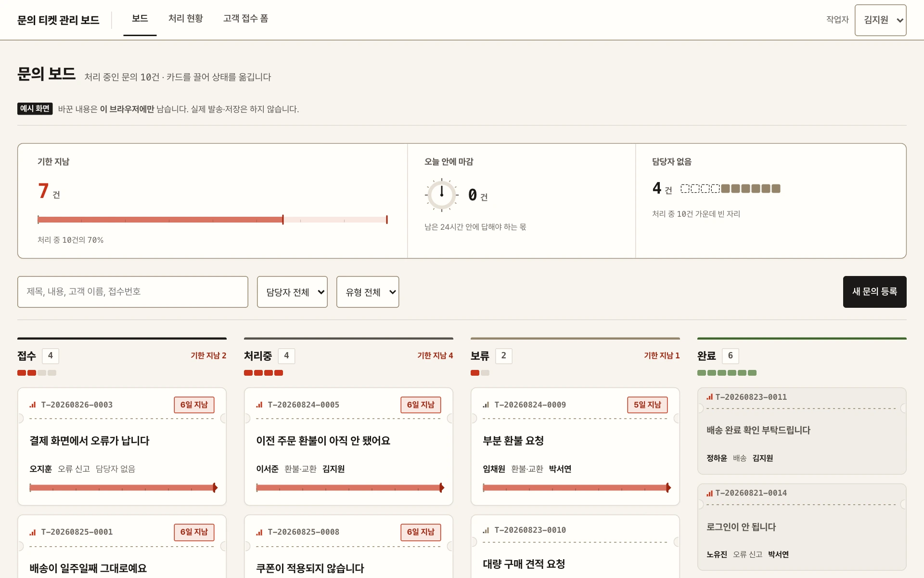This screenshot has width=924, height=578.
Task: Click the 예시 화면 badge
Action: pos(35,109)
